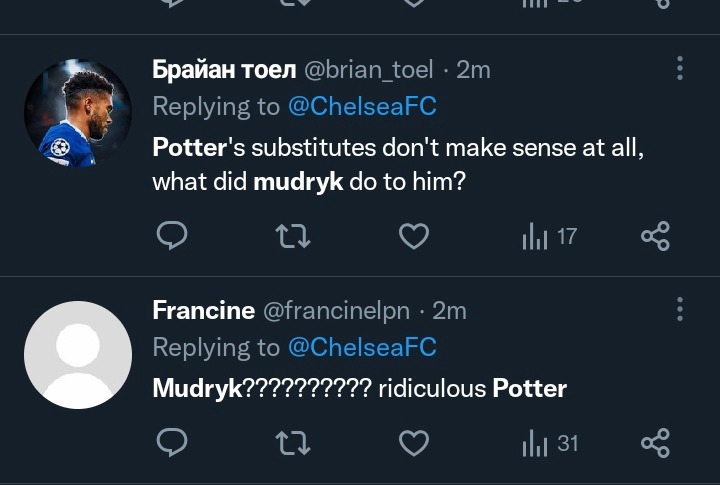Screen dimensions: 720x485
Task: Open brian_toel's profile picture
Action: [x=78, y=114]
